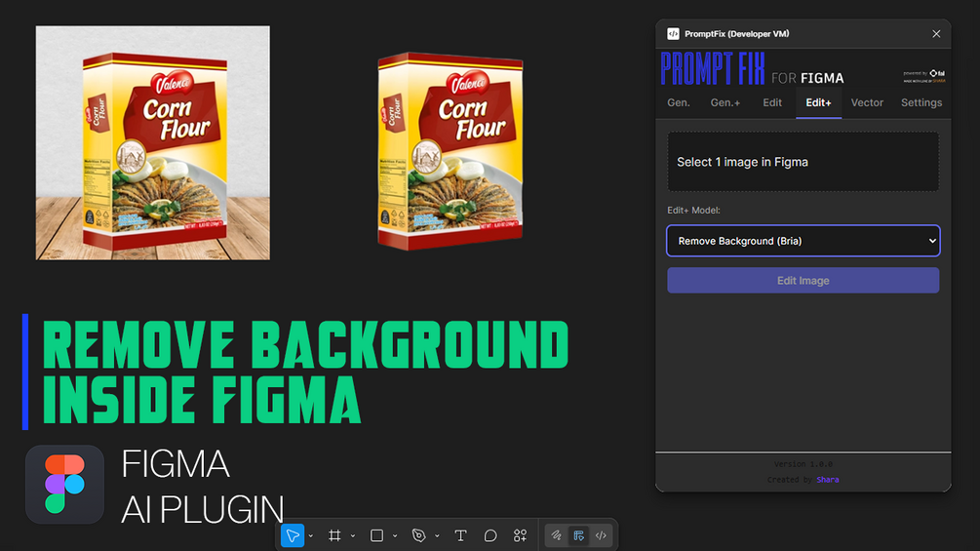Open the Shara creator link

[828, 480]
